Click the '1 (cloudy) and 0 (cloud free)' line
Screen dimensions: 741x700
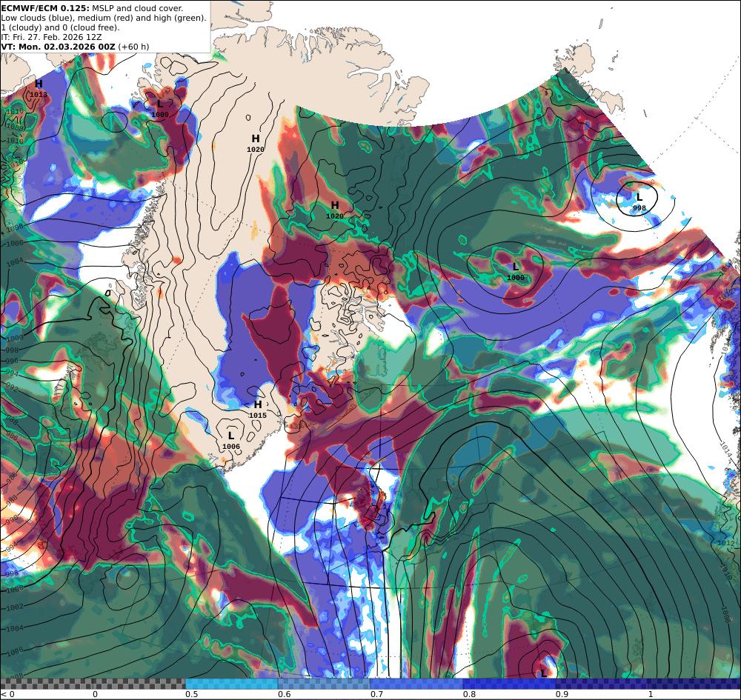[x=60, y=27]
